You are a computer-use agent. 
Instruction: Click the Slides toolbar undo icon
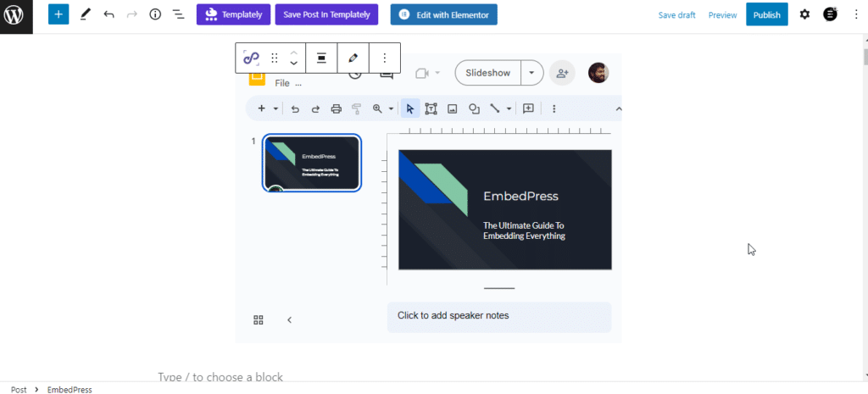[x=295, y=109]
